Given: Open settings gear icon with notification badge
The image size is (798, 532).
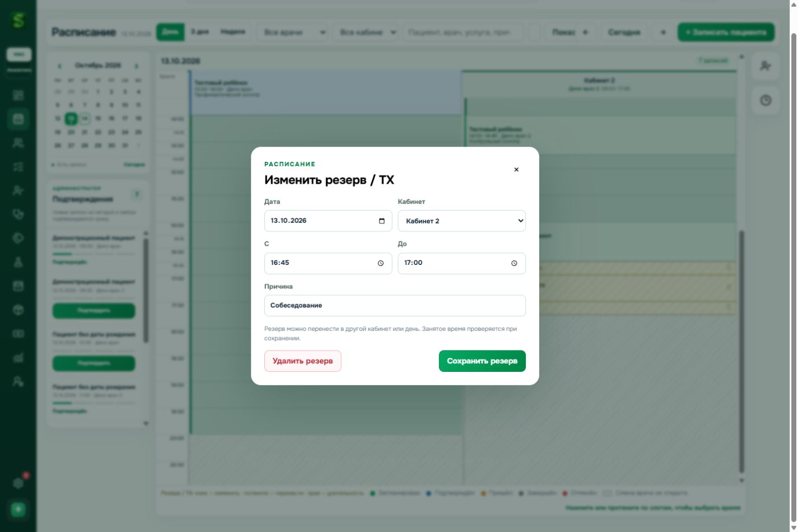Looking at the screenshot, I should (x=18, y=483).
